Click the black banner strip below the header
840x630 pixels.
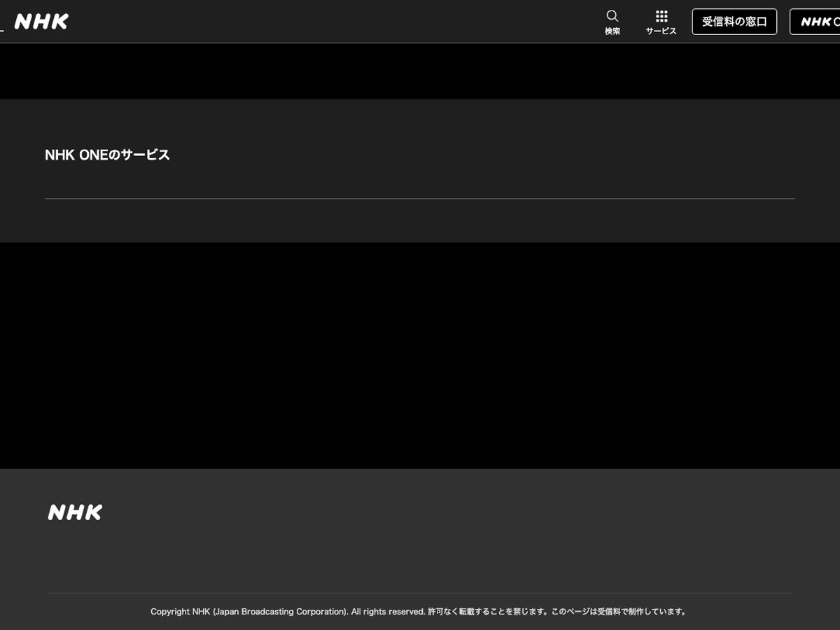(420, 71)
